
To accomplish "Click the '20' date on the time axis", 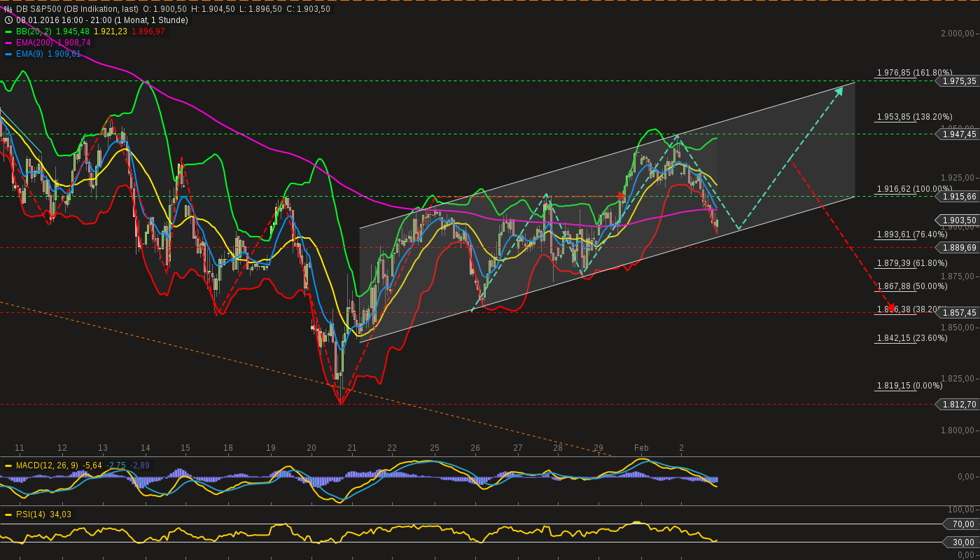I will click(x=311, y=448).
